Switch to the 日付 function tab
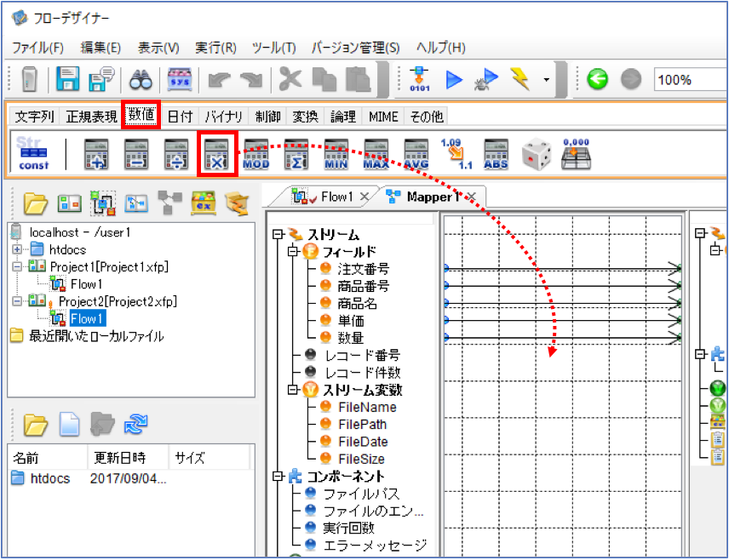The height and width of the screenshot is (560, 729). (180, 117)
